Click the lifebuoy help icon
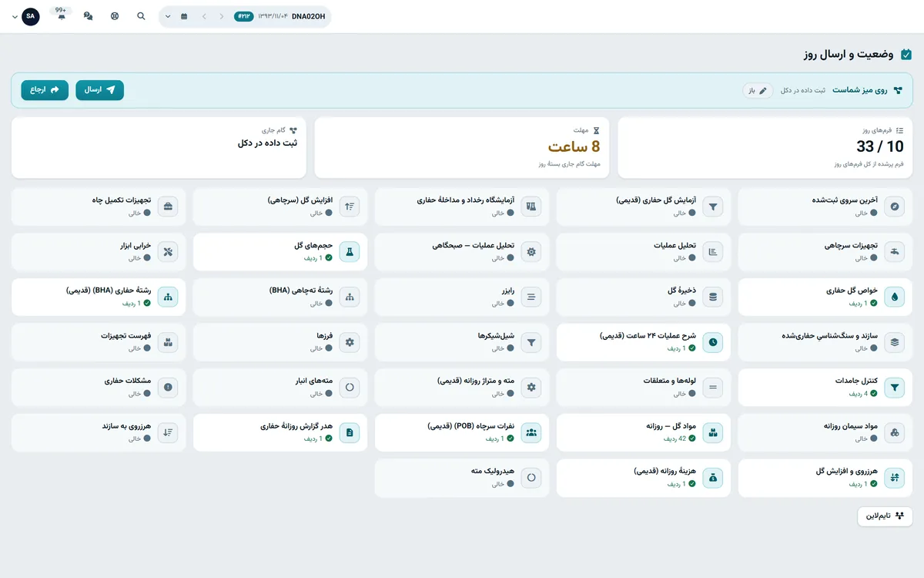Viewport: 924px width, 578px height. pyautogui.click(x=115, y=16)
